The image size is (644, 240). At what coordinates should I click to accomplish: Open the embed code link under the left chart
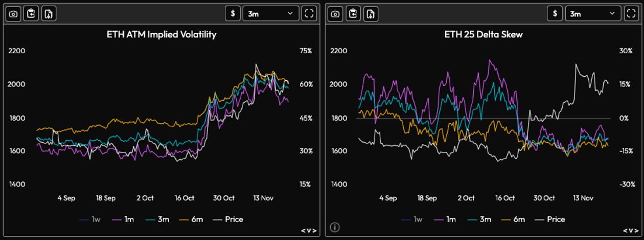click(308, 231)
